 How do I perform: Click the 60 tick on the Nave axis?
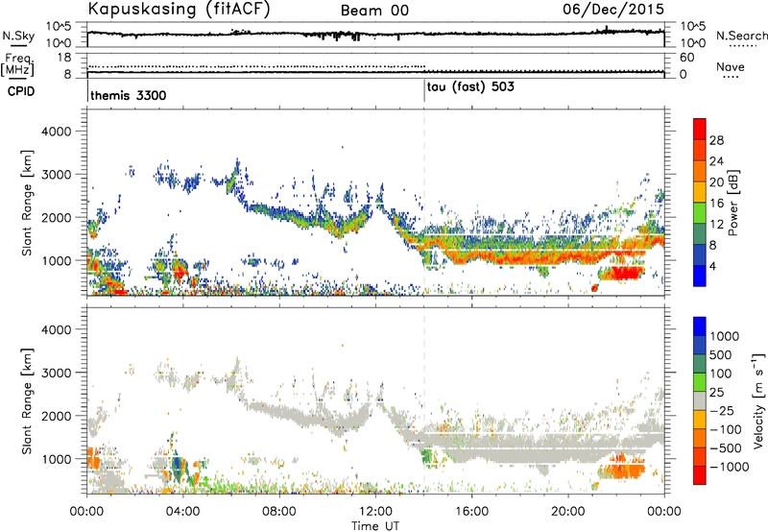[687, 58]
